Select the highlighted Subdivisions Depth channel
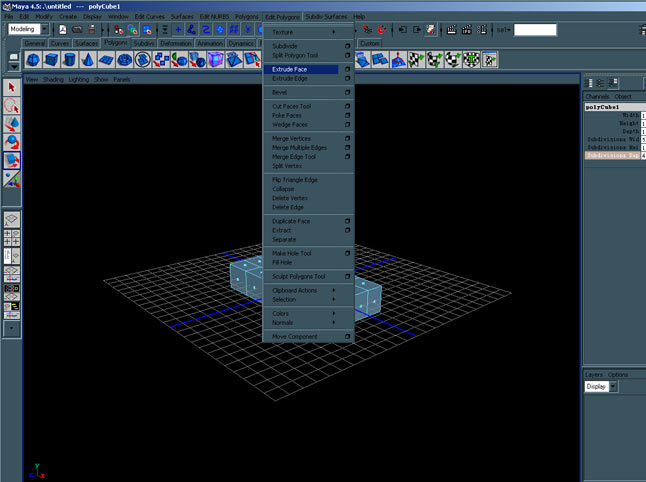This screenshot has height=482, width=646. click(x=613, y=155)
